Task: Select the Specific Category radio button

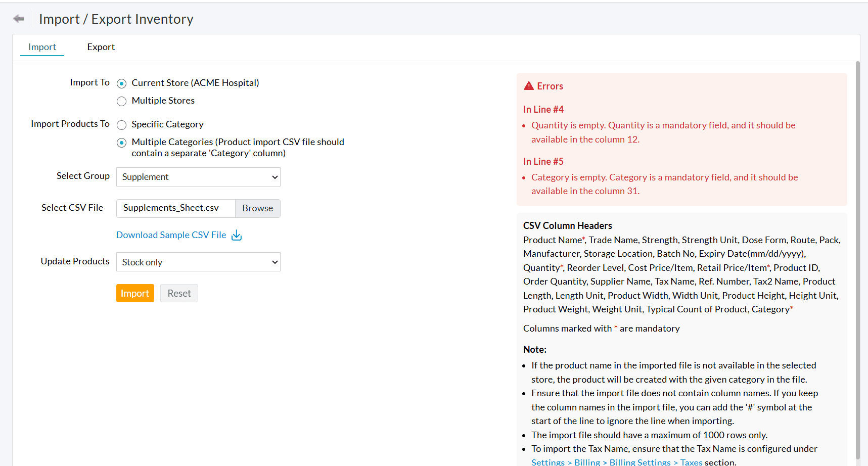Action: coord(122,125)
